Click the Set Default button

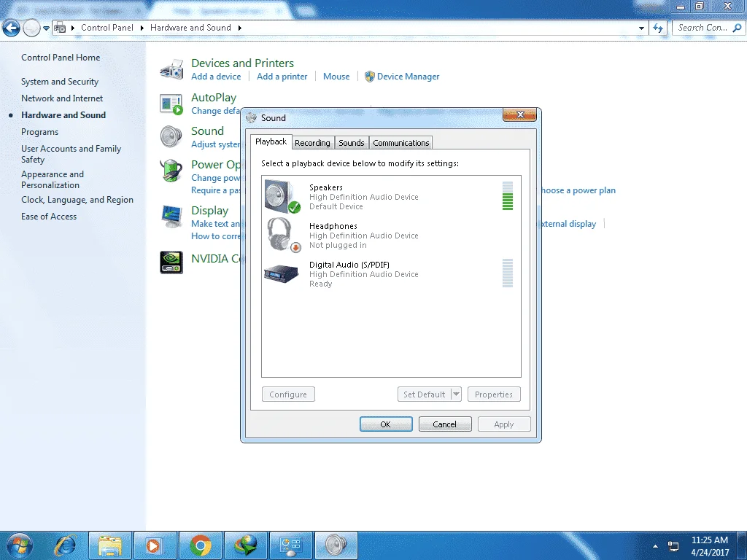point(425,394)
